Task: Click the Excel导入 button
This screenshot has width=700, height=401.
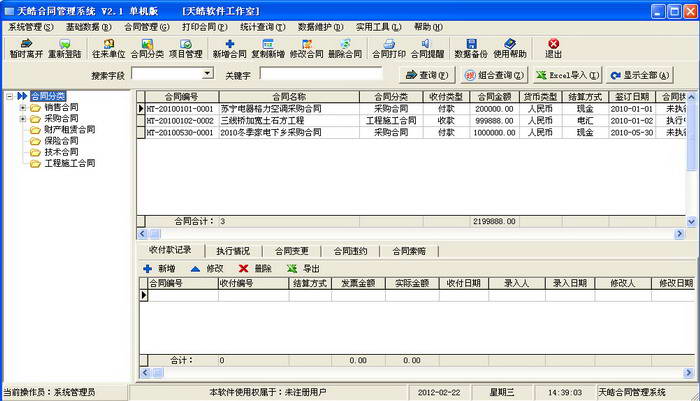Action: [x=567, y=75]
